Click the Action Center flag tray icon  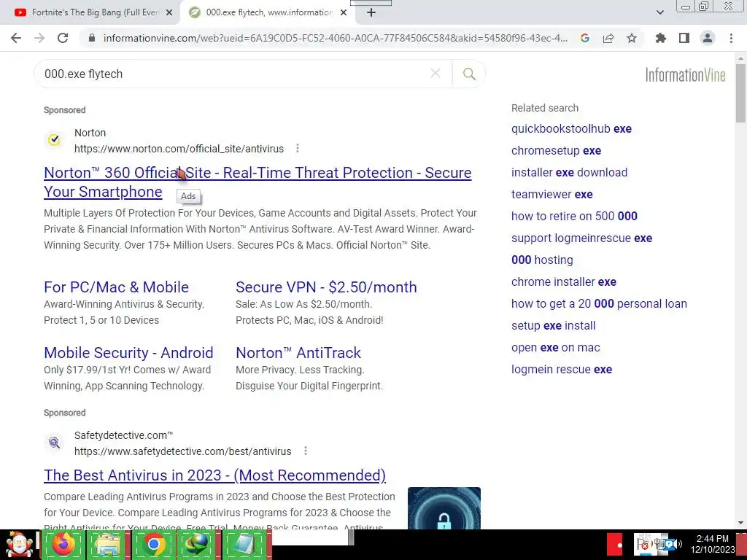(x=643, y=543)
